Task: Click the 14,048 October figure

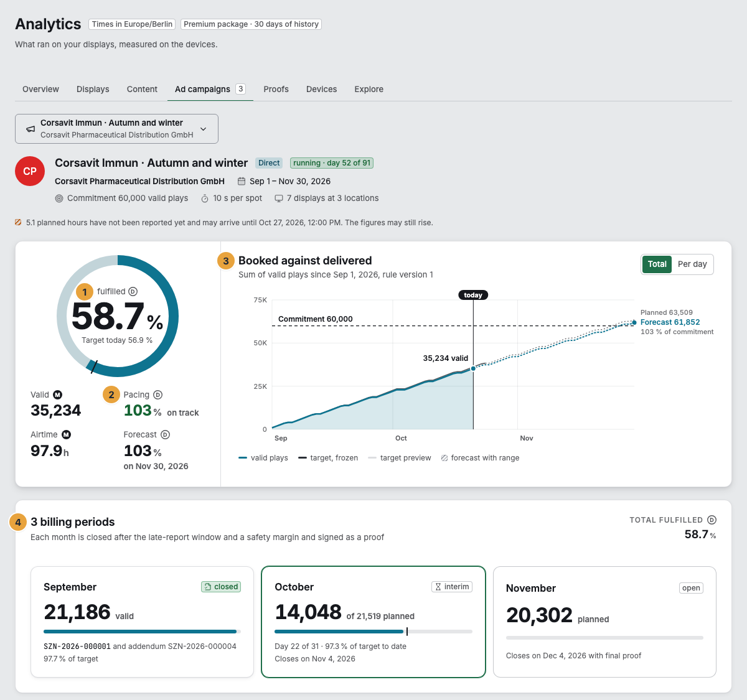Action: [308, 612]
